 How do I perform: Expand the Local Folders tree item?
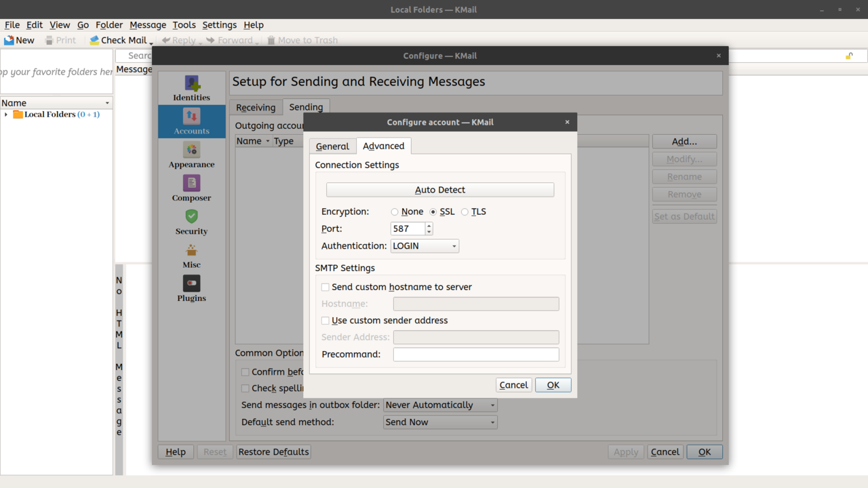point(6,115)
